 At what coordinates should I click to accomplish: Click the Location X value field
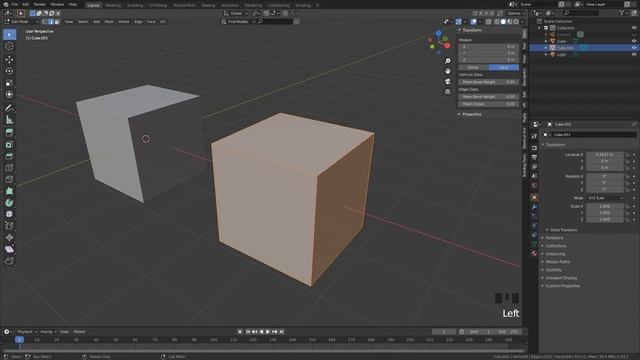click(605, 155)
